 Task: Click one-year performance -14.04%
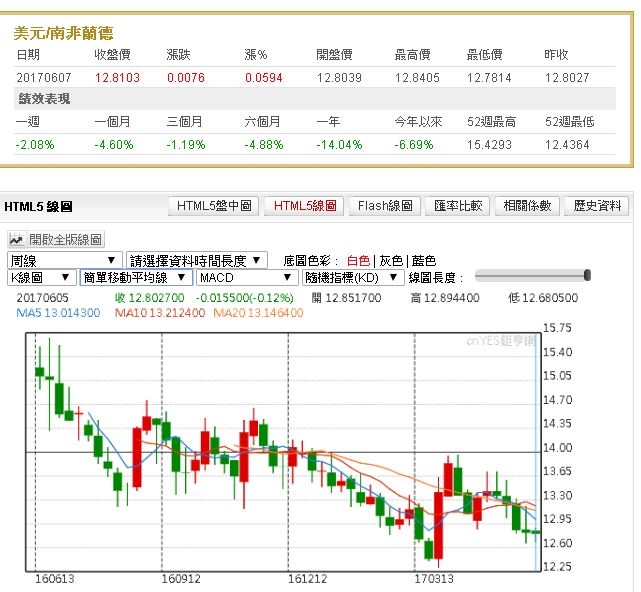[x=339, y=145]
